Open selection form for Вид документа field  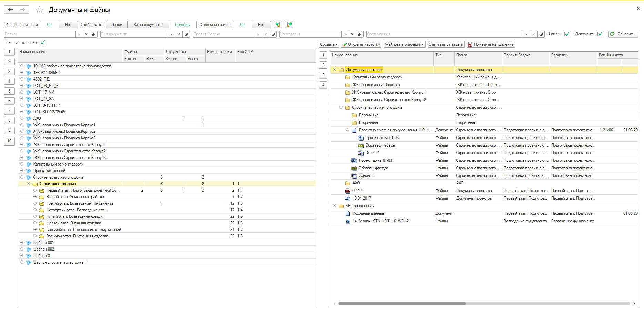pos(186,34)
